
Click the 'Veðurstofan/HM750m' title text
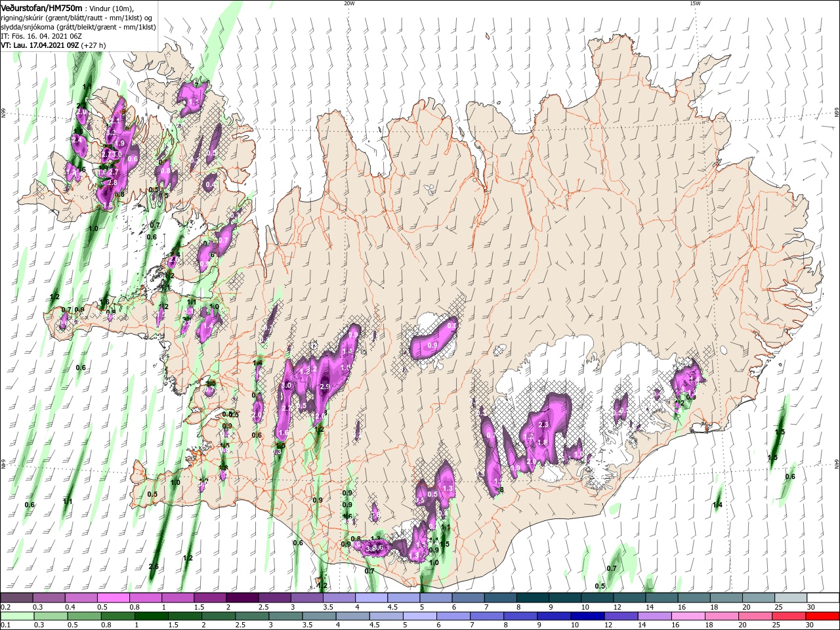point(41,7)
